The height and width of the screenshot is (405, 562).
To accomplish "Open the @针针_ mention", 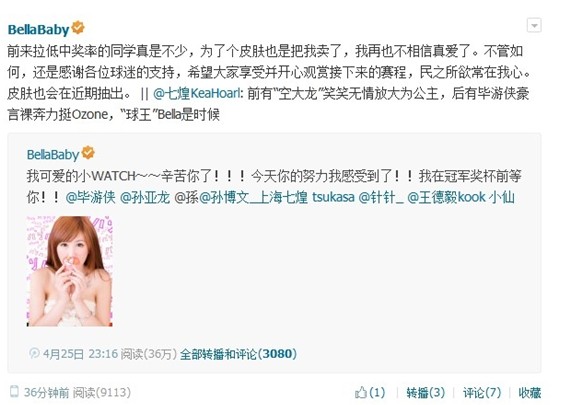I will pos(381,197).
